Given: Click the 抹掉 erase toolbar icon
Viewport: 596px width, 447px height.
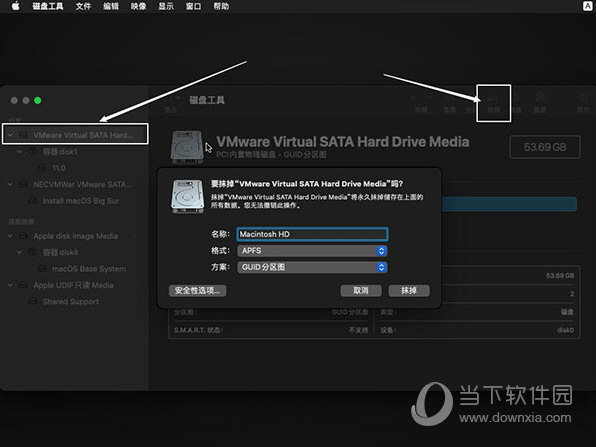Looking at the screenshot, I should (x=493, y=103).
